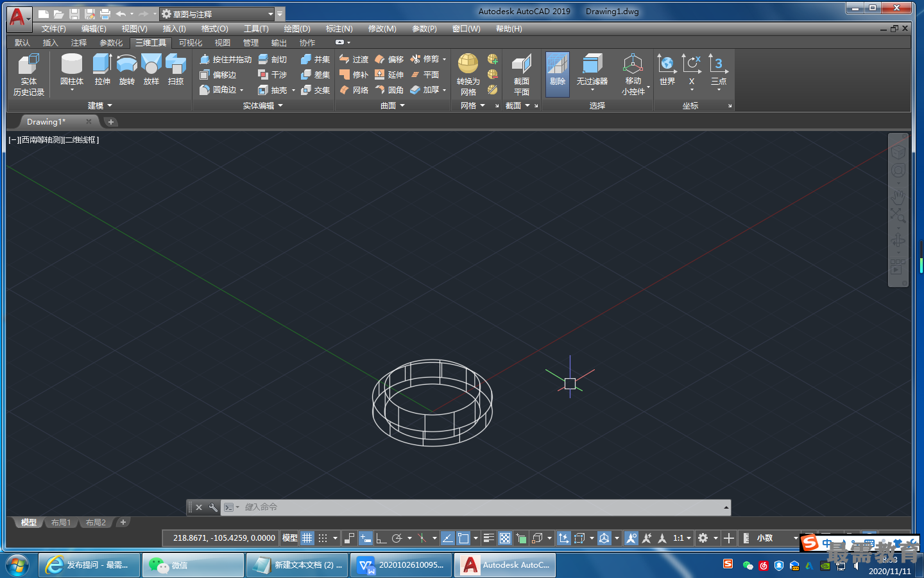The height and width of the screenshot is (578, 924).
Task: Open the 小数 units dropdown in status bar
Action: pos(796,538)
